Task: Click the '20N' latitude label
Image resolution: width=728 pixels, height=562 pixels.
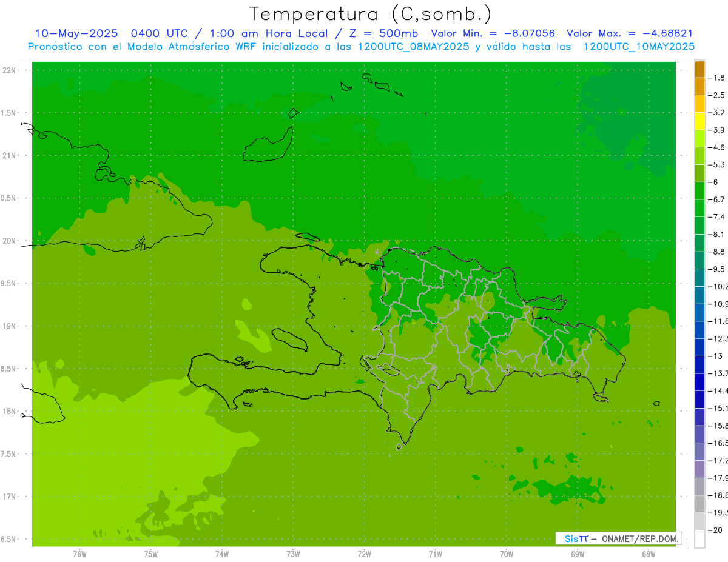Action: 10,241
